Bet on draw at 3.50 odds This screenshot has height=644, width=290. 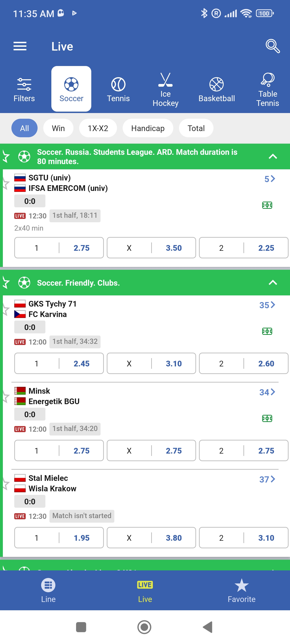click(151, 248)
